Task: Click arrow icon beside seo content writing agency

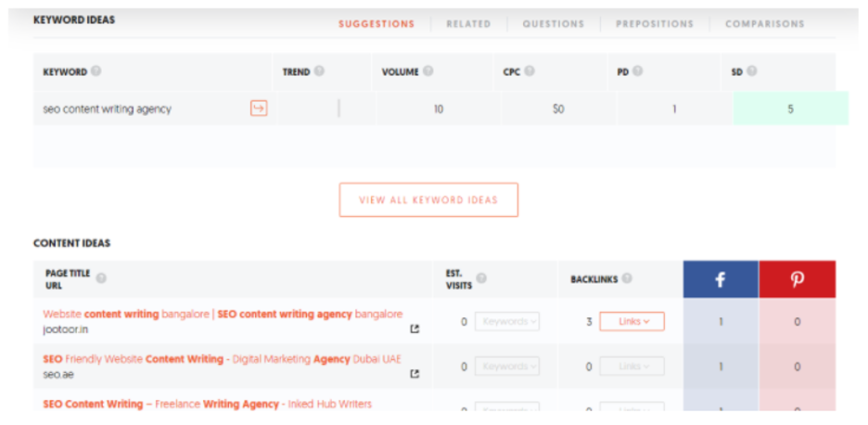Action: click(259, 108)
